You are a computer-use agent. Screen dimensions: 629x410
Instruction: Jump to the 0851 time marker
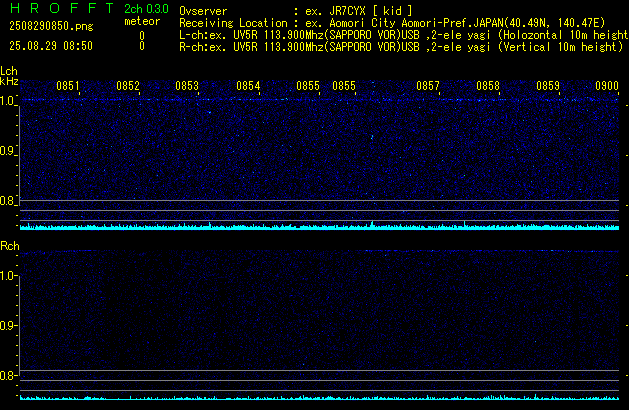coord(68,86)
